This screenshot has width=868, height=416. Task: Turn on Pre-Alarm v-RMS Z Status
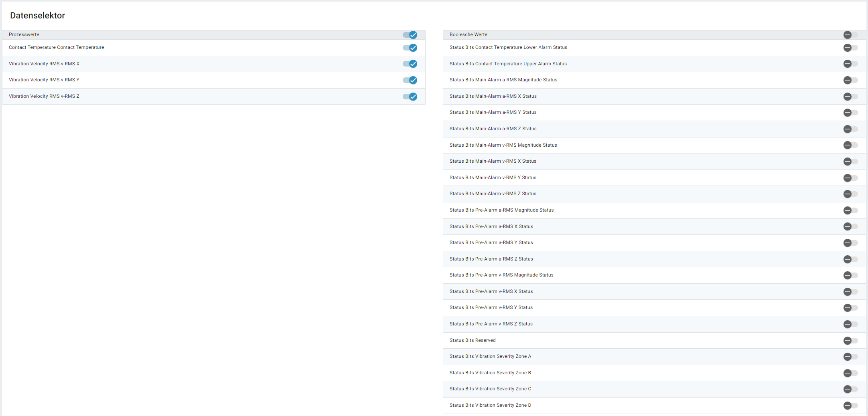click(x=850, y=324)
